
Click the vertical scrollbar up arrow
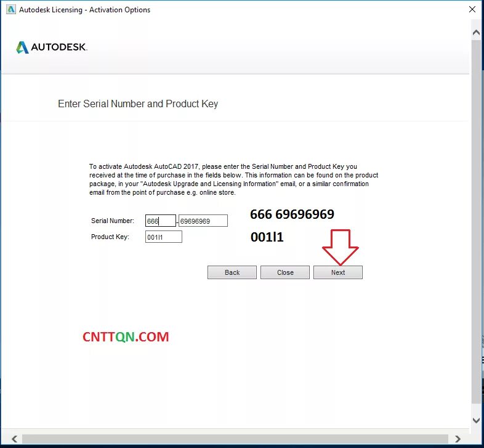(476, 33)
